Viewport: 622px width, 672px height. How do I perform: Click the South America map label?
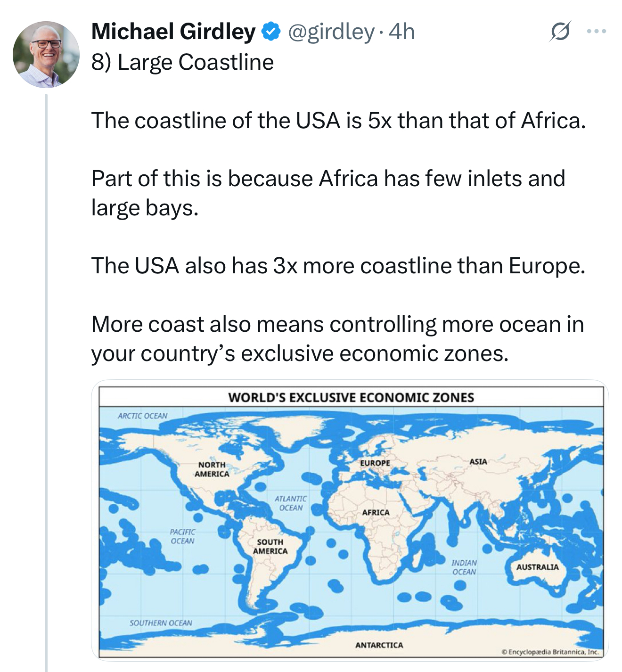[x=270, y=547]
